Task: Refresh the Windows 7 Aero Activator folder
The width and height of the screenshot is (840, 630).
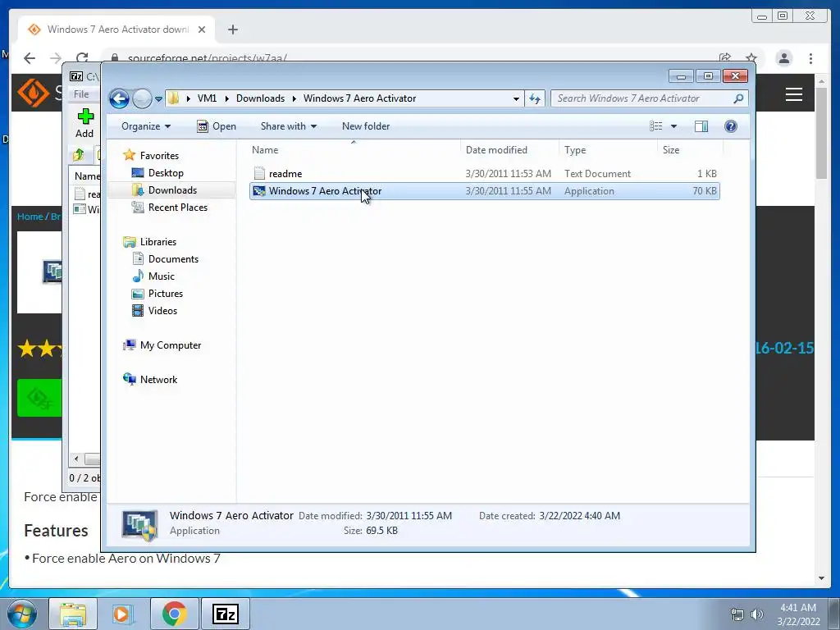Action: coord(535,98)
